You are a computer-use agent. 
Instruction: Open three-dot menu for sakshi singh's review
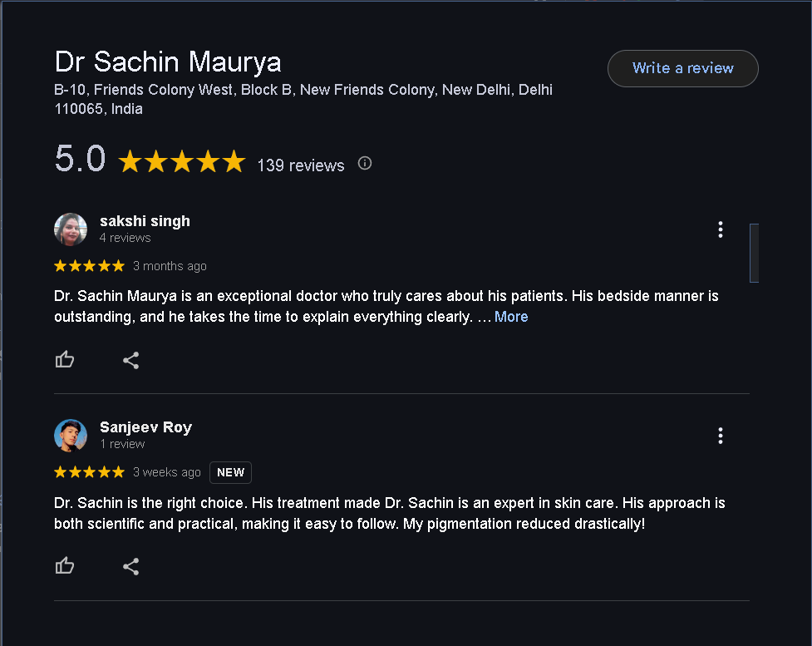click(720, 229)
